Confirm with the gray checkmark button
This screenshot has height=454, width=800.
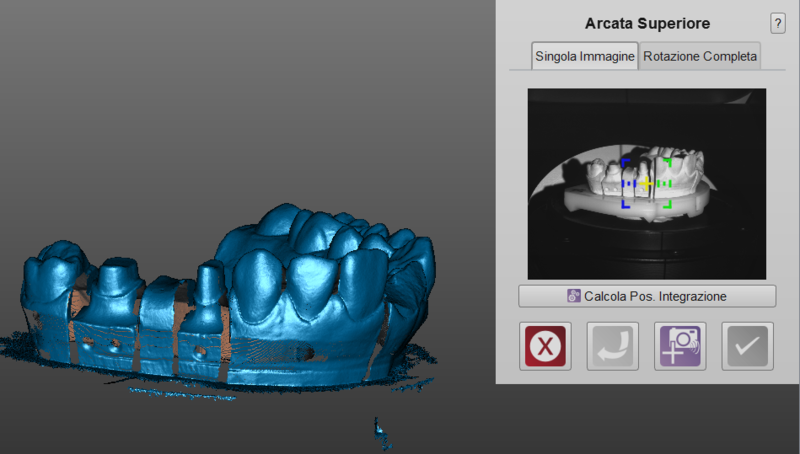tap(748, 346)
